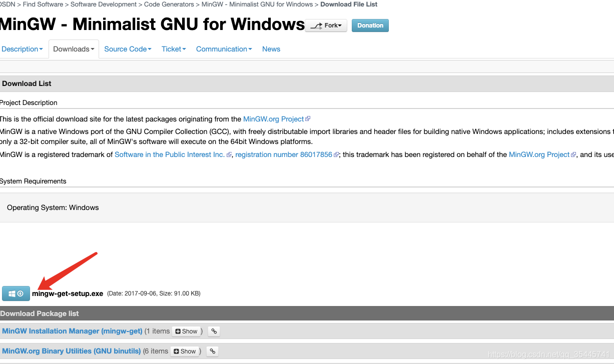Click the Donation button
This screenshot has height=364, width=614.
pos(370,25)
